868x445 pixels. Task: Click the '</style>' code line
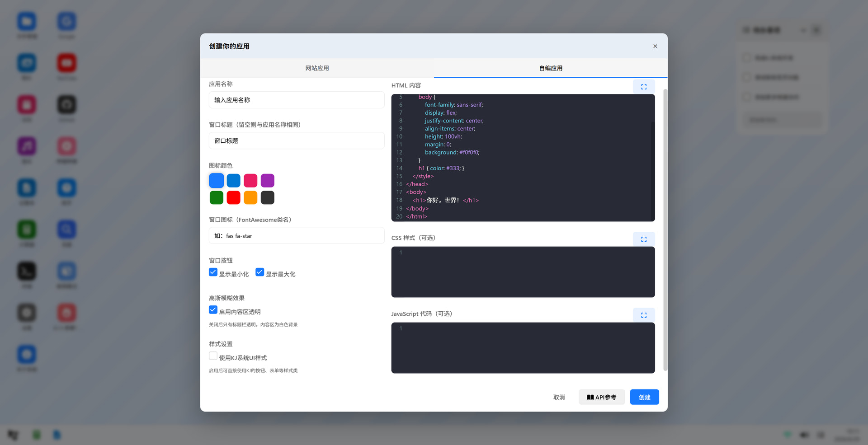pos(423,176)
